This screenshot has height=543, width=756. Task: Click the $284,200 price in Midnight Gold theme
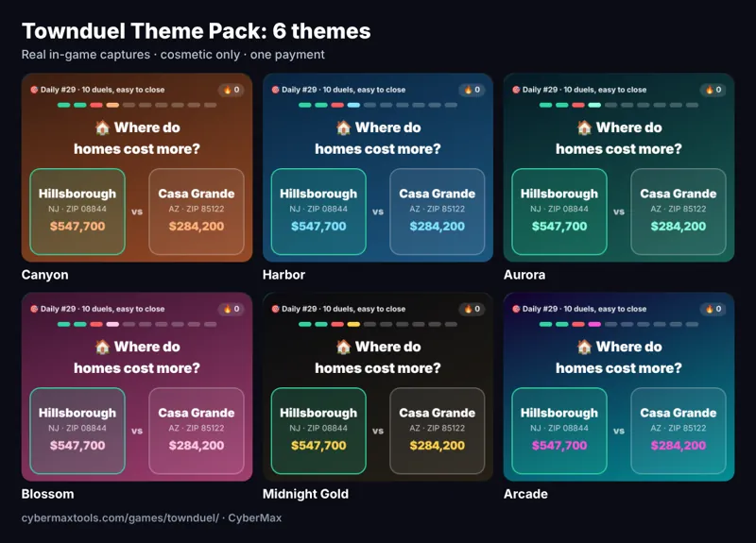click(x=437, y=445)
